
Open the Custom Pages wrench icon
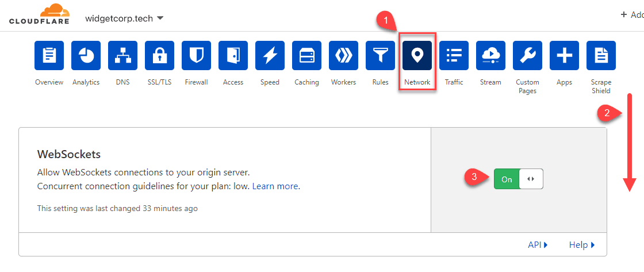click(527, 56)
